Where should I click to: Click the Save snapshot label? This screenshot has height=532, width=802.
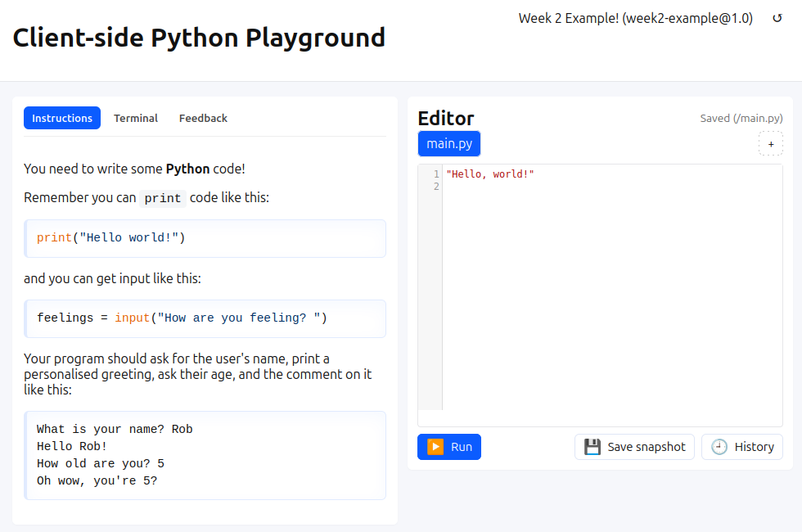[x=646, y=447]
